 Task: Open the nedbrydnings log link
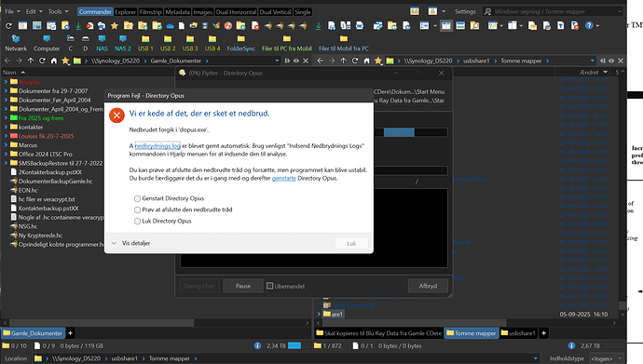pos(157,146)
